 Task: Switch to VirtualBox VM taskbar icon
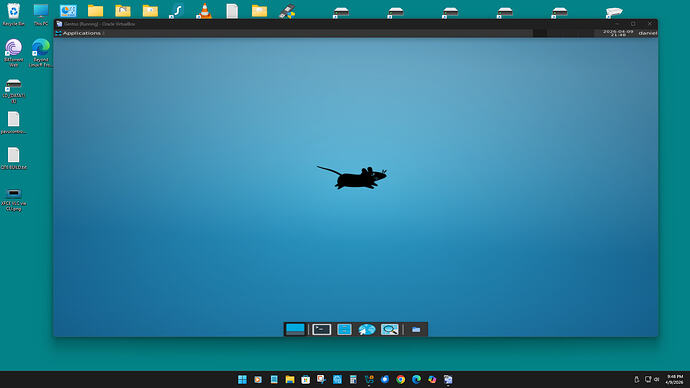[x=448, y=379]
